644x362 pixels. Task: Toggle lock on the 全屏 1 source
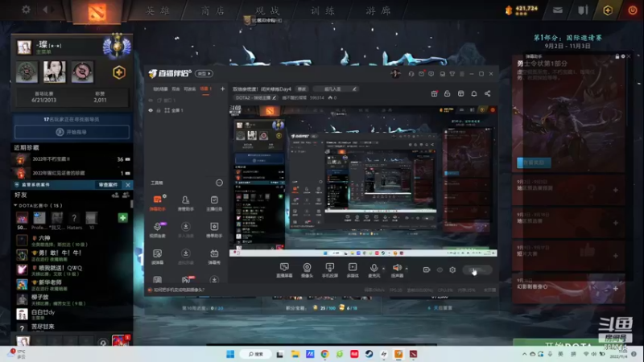[x=159, y=110]
